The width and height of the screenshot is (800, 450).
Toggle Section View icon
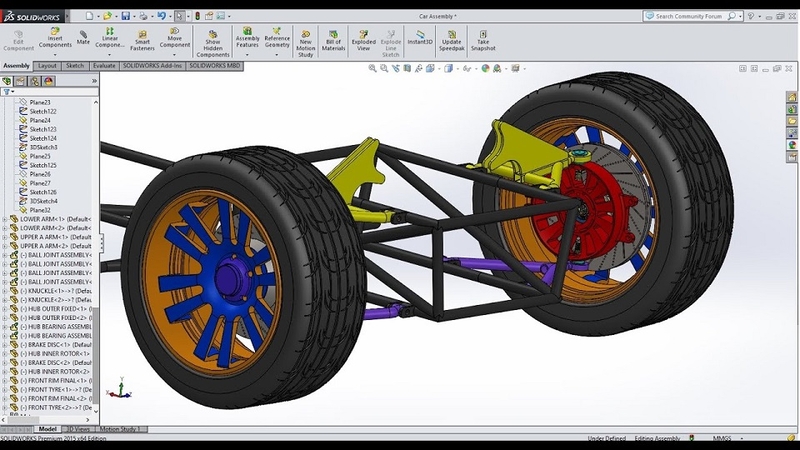[407, 68]
